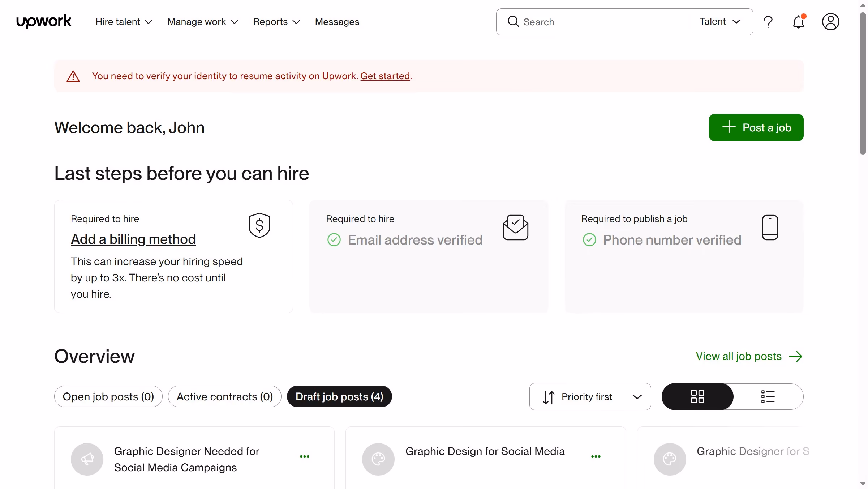The height and width of the screenshot is (489, 868).
Task: Click the red warning triangle icon
Action: pos(73,76)
